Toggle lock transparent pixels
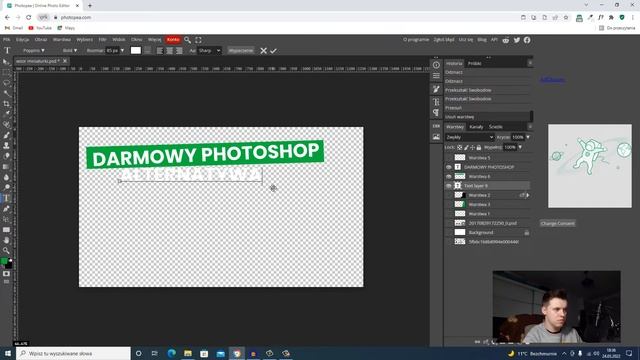The width and height of the screenshot is (640, 360). tap(460, 147)
